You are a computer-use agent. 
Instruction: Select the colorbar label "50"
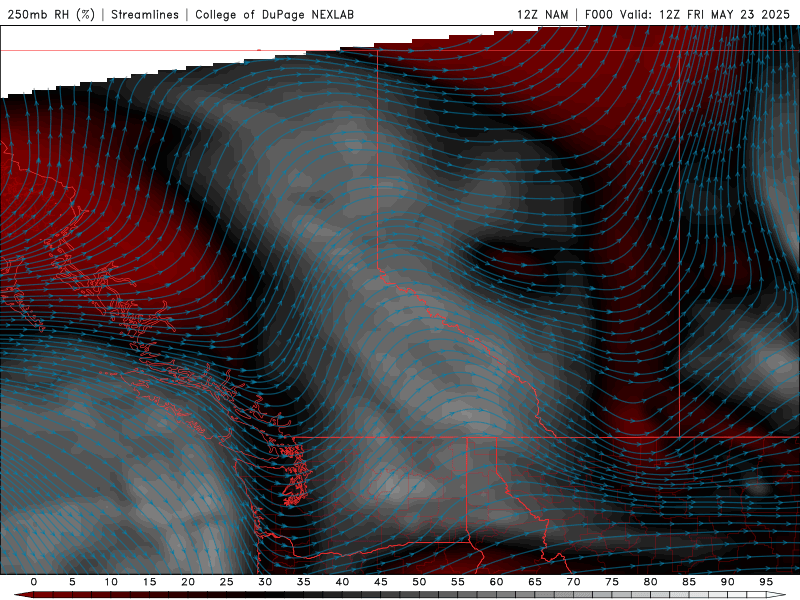[x=419, y=582]
